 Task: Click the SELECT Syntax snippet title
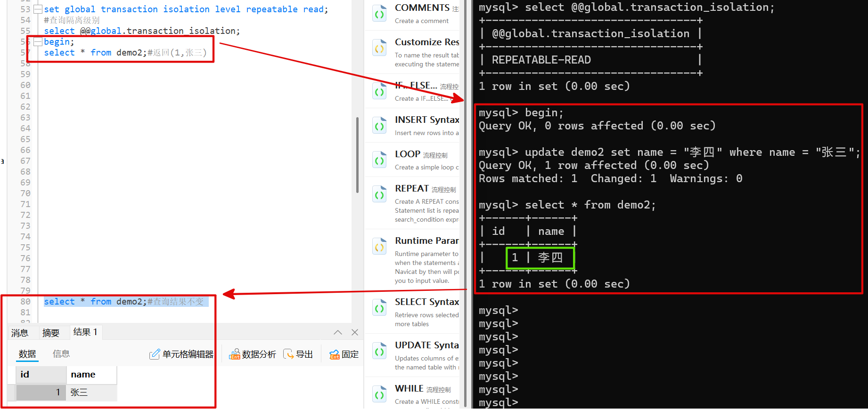click(x=427, y=302)
